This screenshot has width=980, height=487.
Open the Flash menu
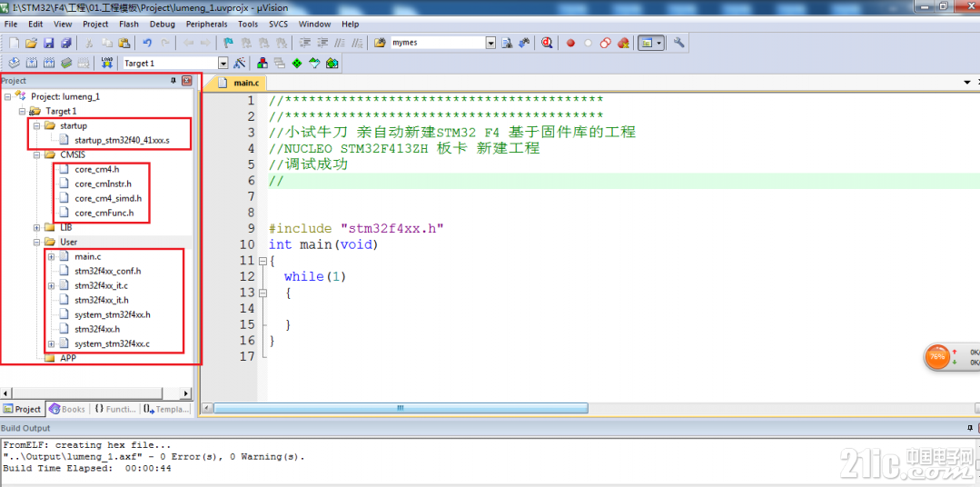pyautogui.click(x=129, y=24)
